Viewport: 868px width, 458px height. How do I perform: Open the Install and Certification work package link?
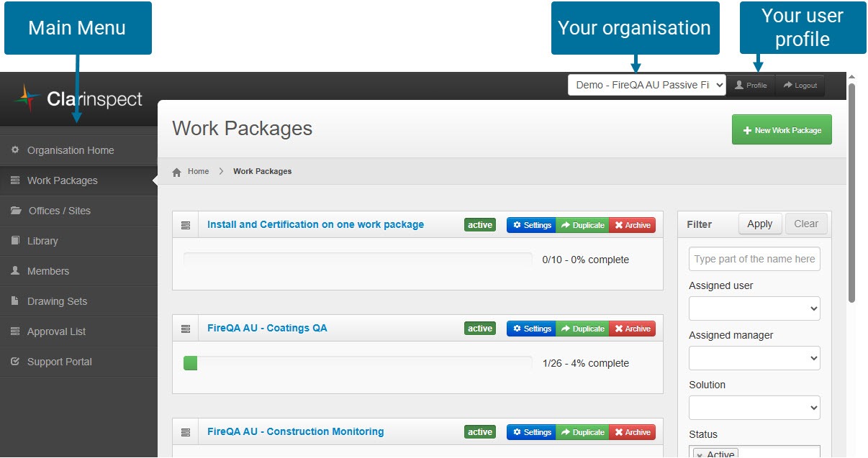(x=315, y=224)
